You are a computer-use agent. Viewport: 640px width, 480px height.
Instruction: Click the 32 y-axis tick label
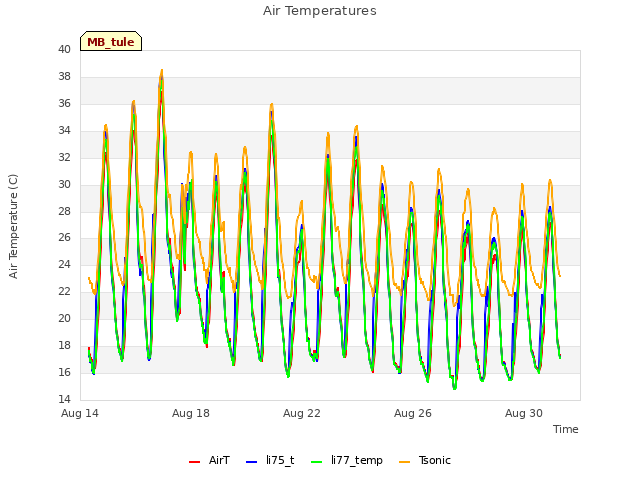64,158
